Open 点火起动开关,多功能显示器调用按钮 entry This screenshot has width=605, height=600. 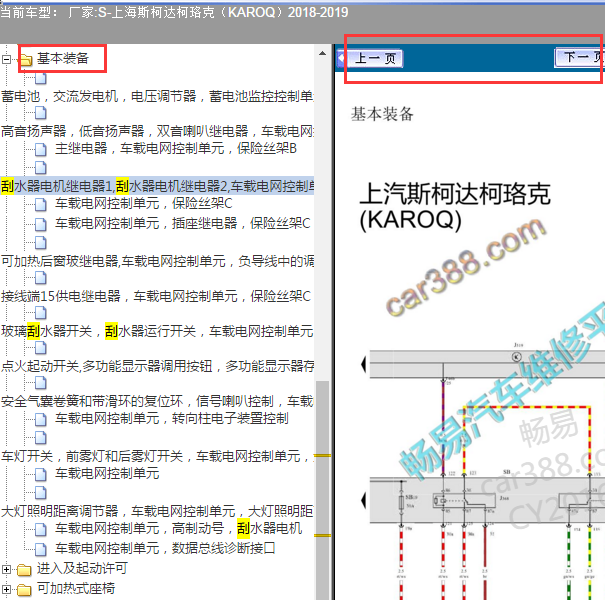tap(157, 366)
